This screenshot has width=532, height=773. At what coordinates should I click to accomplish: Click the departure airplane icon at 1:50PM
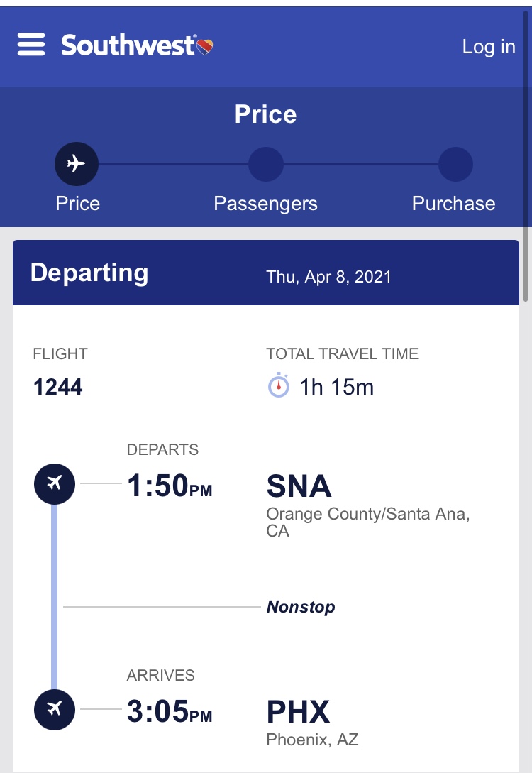(55, 483)
